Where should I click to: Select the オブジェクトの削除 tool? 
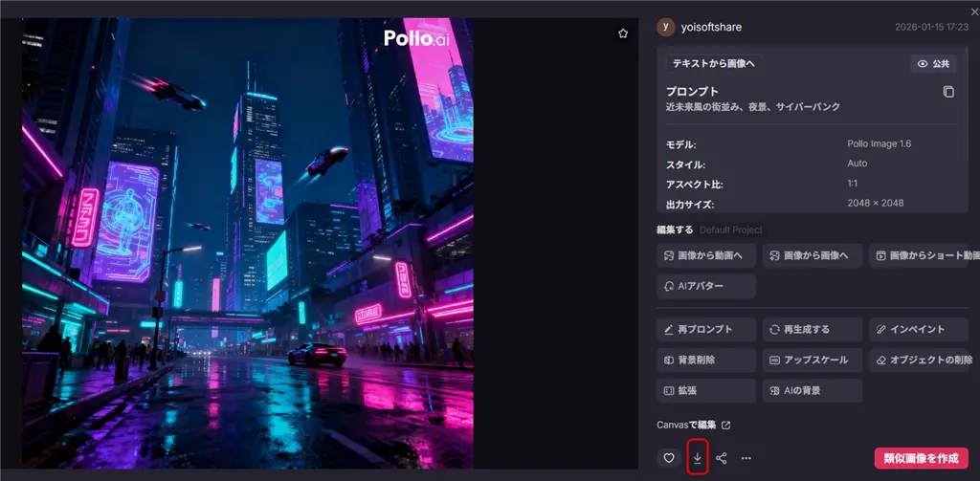coord(919,360)
